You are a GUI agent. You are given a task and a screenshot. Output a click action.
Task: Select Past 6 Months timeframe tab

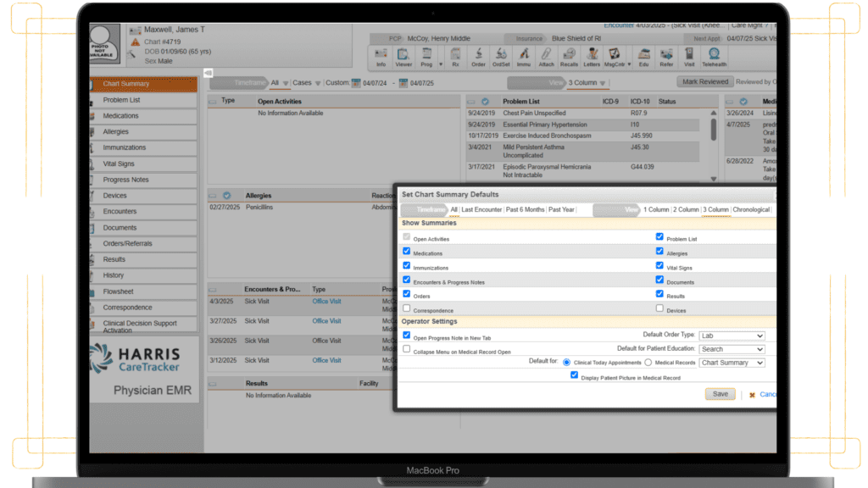[525, 209]
